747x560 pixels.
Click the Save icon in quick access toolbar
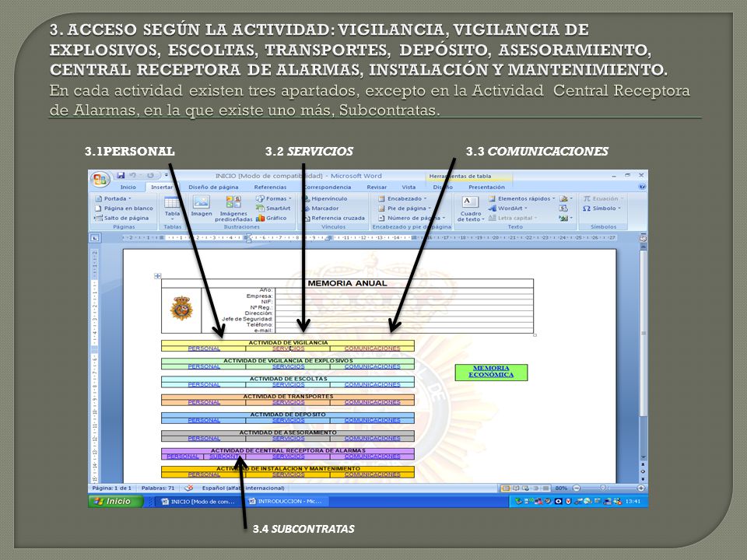121,176
